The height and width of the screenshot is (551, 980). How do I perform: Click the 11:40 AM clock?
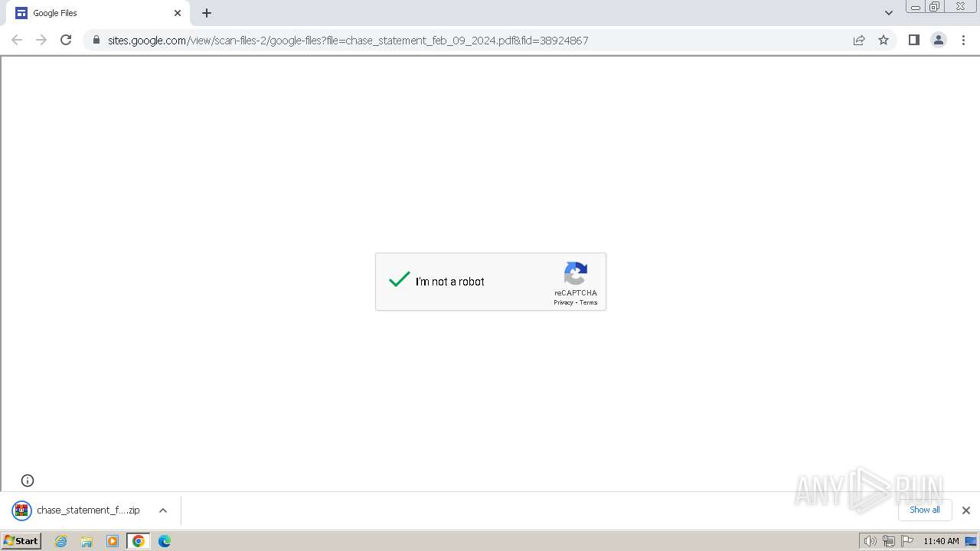click(x=941, y=541)
